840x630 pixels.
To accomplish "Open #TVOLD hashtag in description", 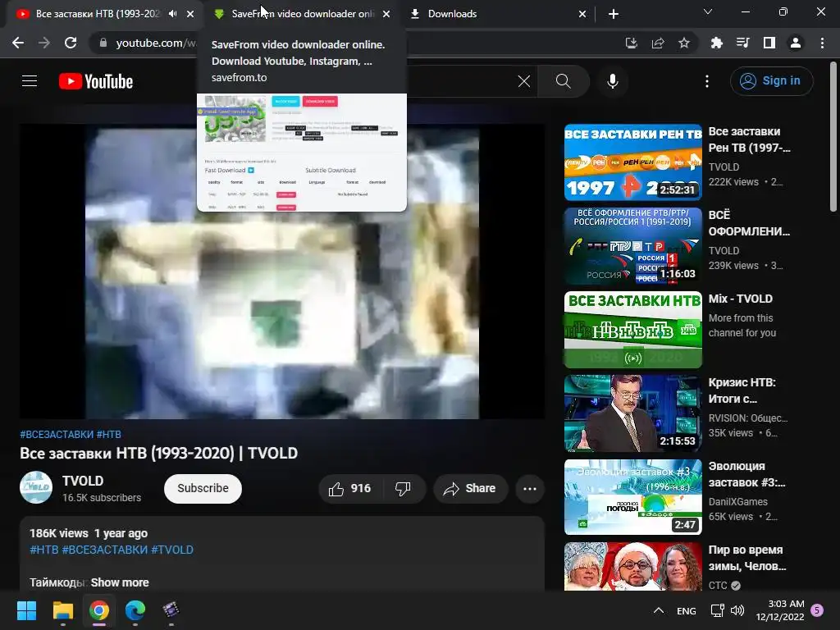I will click(x=172, y=550).
